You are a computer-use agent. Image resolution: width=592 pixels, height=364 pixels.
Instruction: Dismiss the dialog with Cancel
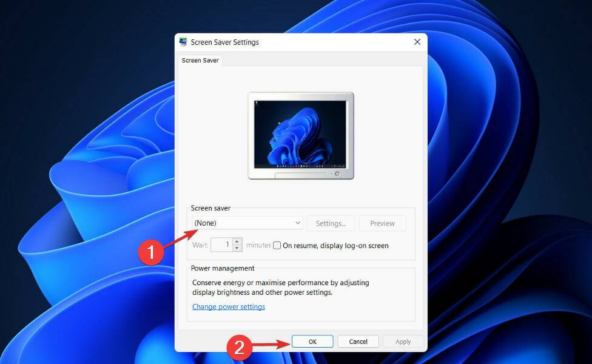[x=358, y=341]
